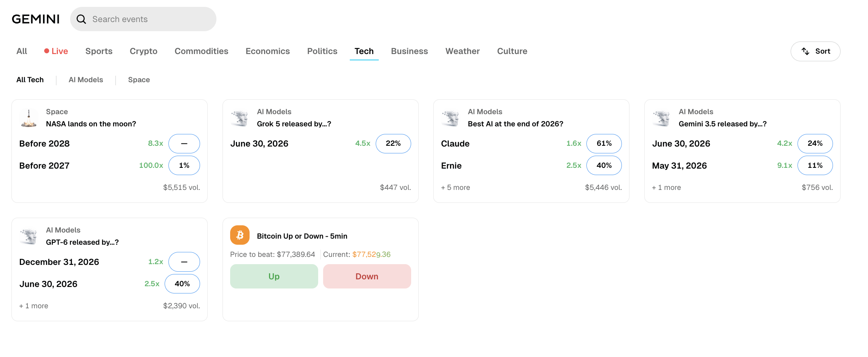Open the Sort options button
This screenshot has width=868, height=357.
tap(815, 51)
